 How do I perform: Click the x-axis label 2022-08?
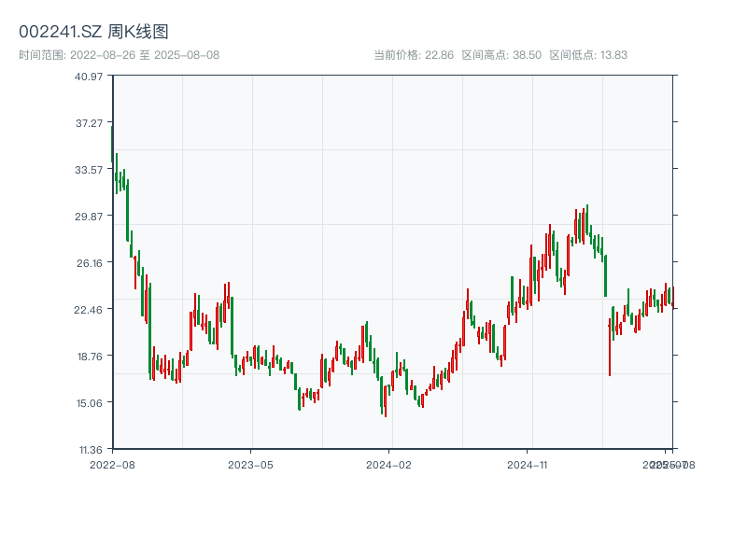coord(112,465)
